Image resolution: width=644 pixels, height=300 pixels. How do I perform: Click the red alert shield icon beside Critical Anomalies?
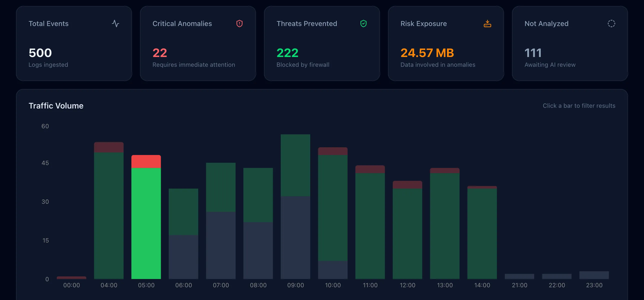click(x=239, y=23)
